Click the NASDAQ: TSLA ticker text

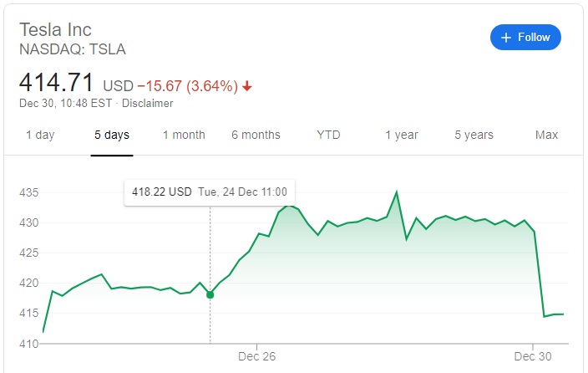pyautogui.click(x=73, y=49)
